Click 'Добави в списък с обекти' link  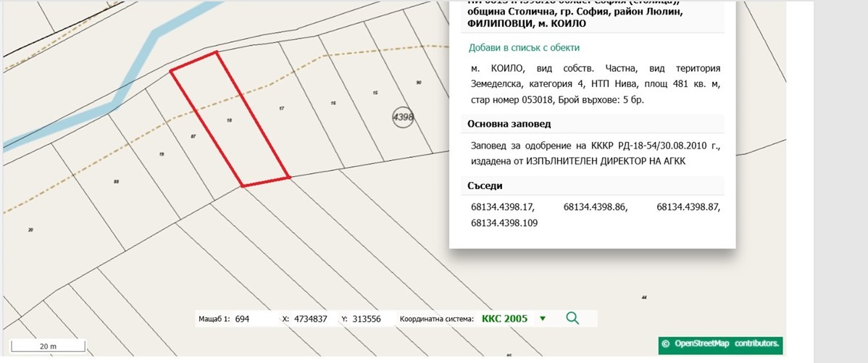click(x=524, y=48)
